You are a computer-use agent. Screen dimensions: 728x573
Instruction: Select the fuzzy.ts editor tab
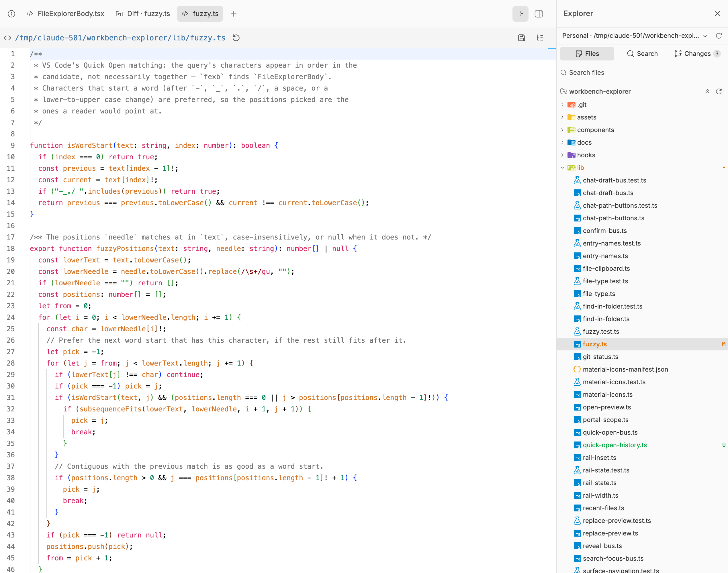pyautogui.click(x=200, y=14)
